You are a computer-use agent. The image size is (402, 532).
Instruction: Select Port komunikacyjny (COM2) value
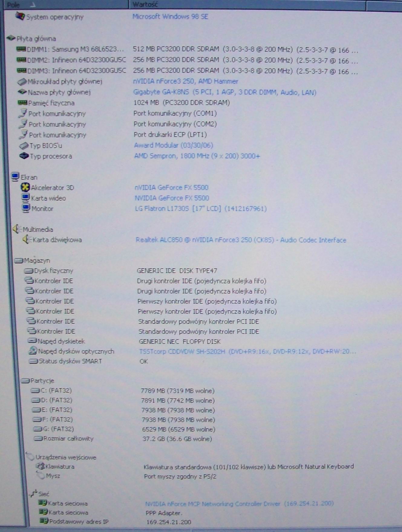(175, 124)
